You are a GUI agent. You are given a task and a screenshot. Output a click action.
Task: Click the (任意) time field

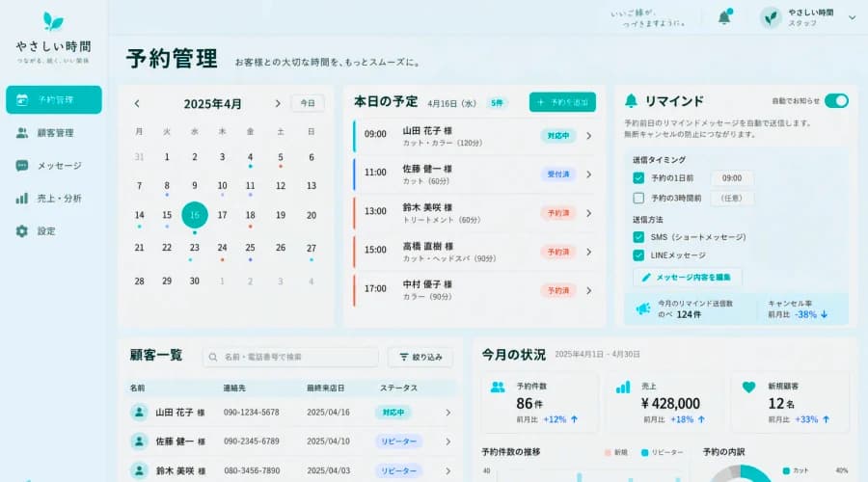(731, 199)
